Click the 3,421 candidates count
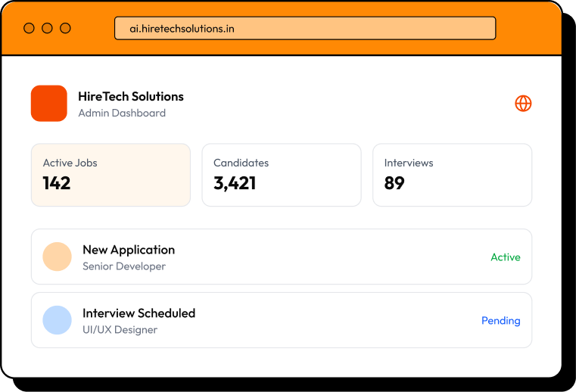This screenshot has height=392, width=576. tap(235, 183)
